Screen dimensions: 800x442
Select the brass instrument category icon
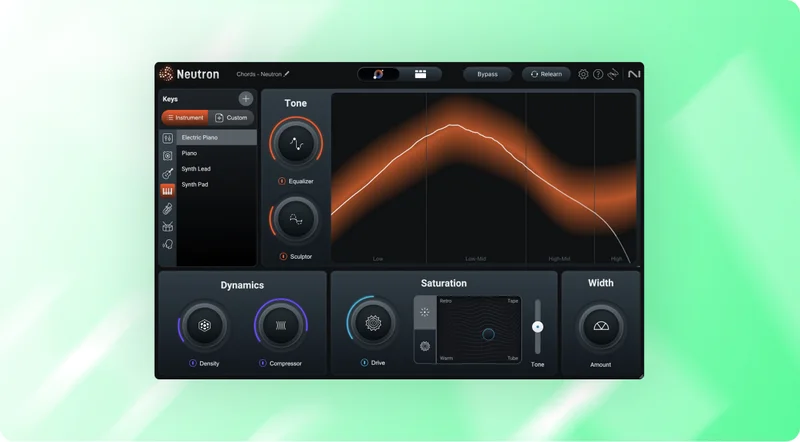pos(167,209)
